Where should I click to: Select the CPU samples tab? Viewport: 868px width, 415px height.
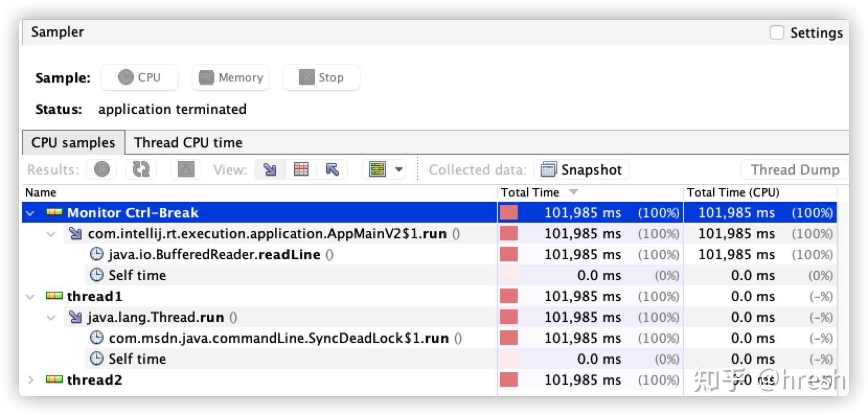73,143
